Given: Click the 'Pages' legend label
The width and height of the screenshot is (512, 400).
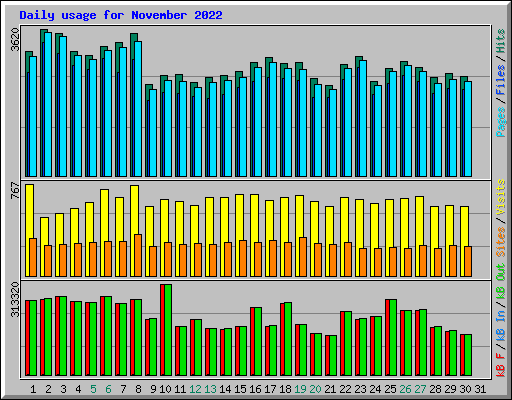Looking at the screenshot, I should (501, 122).
